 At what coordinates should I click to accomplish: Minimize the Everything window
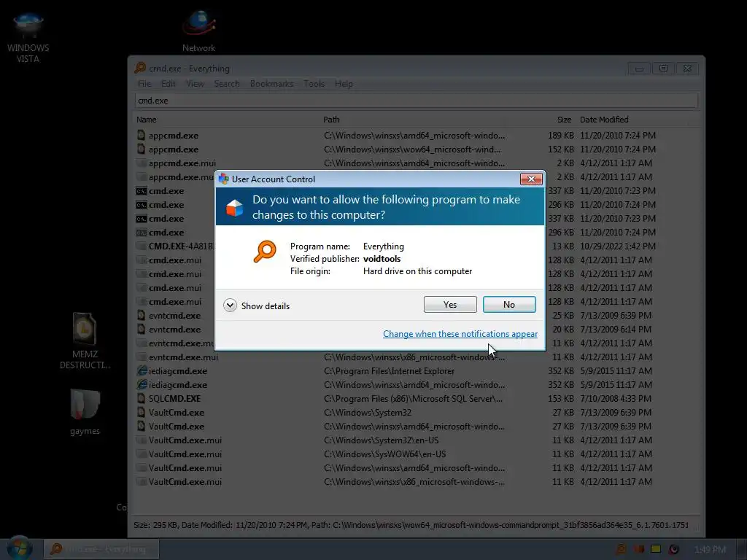(x=639, y=69)
